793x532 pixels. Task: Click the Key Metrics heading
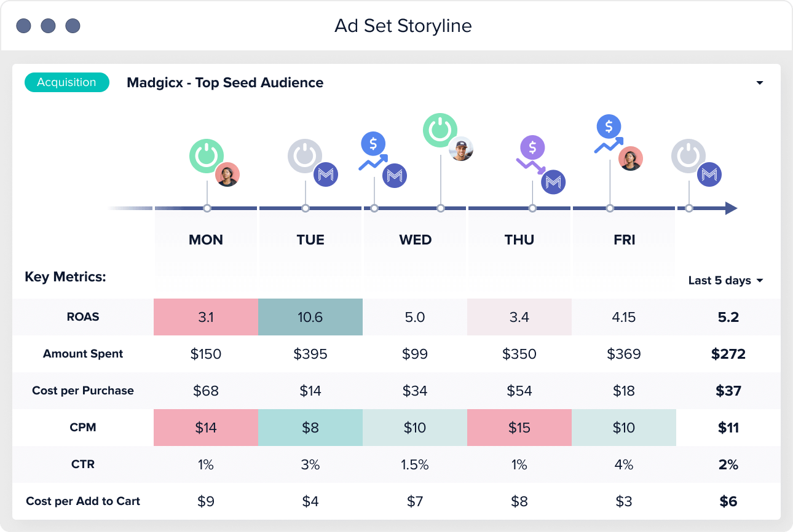pos(65,277)
